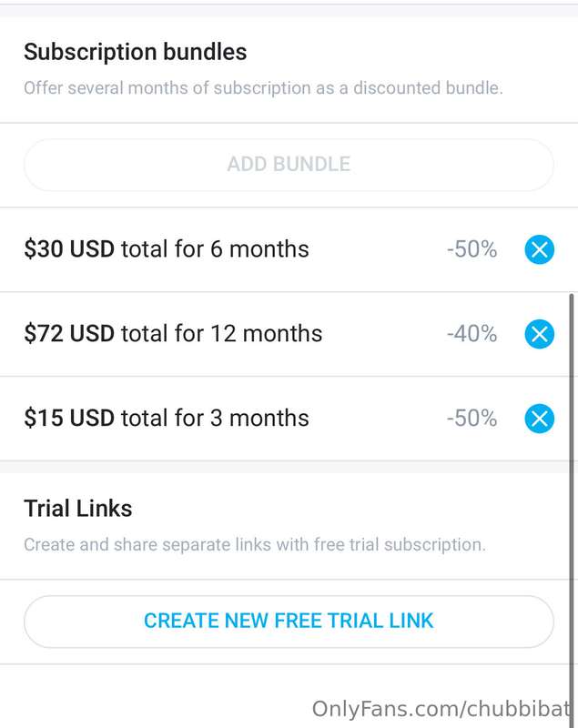Click the -50% discount on 3 months bundle
Image resolution: width=578 pixels, height=728 pixels.
pos(472,419)
